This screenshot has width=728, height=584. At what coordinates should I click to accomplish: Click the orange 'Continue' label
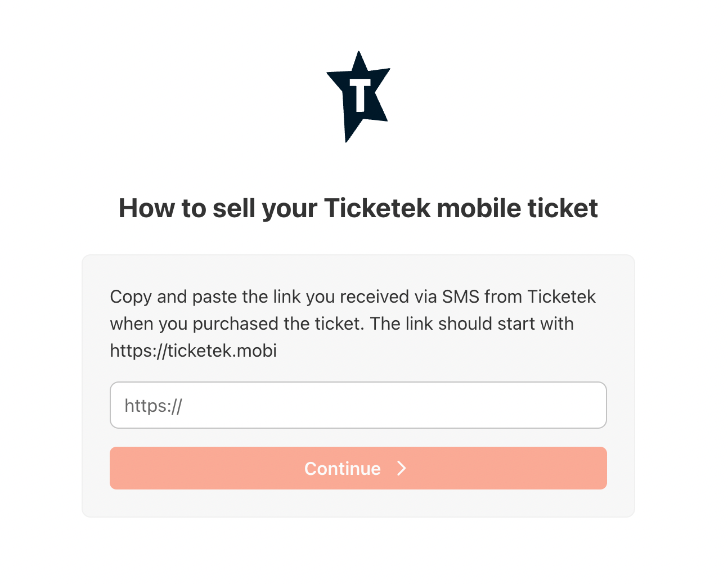[x=342, y=468]
